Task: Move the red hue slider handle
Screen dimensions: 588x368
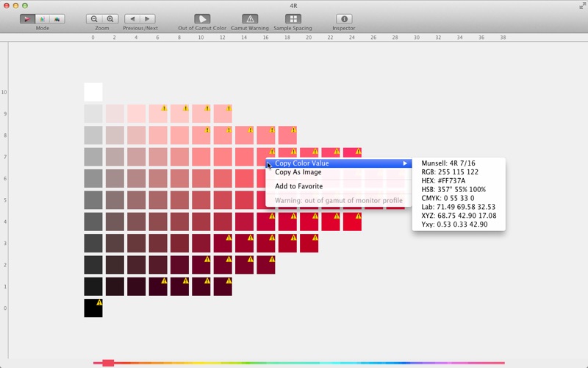Action: tap(108, 363)
